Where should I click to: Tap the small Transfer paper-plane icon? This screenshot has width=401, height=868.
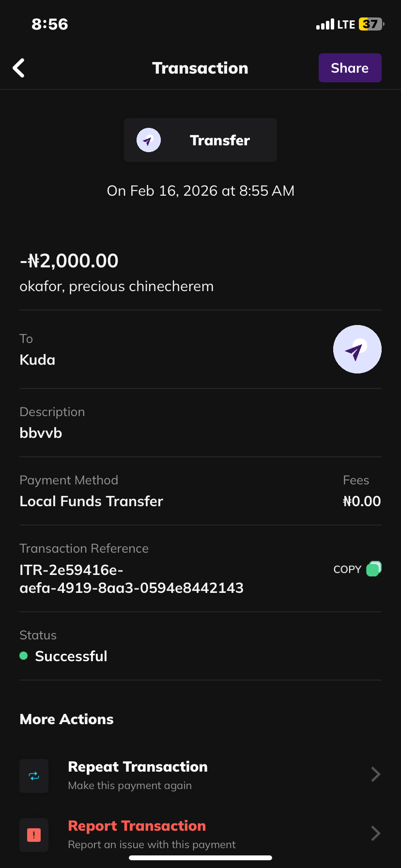click(148, 140)
